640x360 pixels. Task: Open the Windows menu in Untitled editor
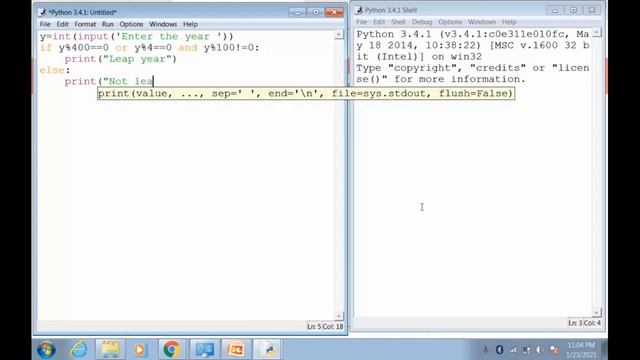(163, 24)
